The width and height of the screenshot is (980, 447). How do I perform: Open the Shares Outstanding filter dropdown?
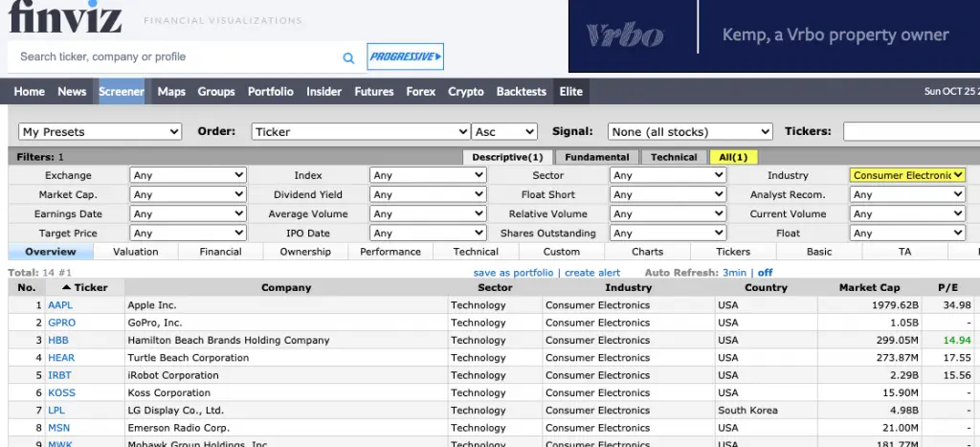[x=668, y=234]
